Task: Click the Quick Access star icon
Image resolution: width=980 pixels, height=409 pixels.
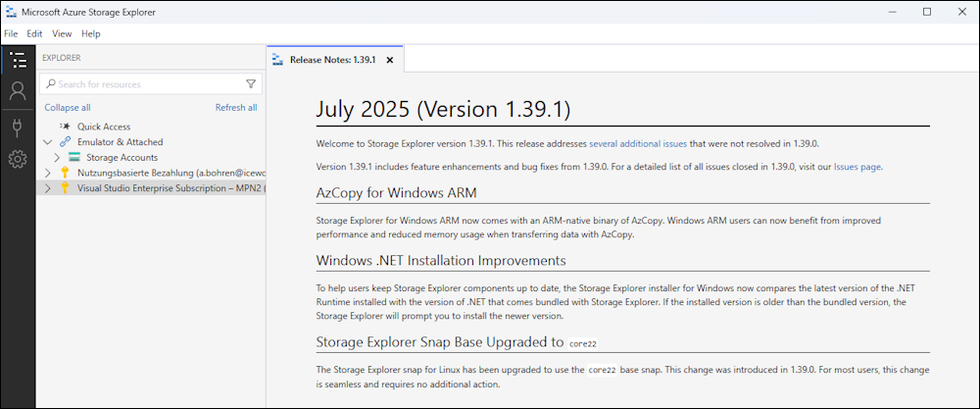Action: [x=65, y=127]
